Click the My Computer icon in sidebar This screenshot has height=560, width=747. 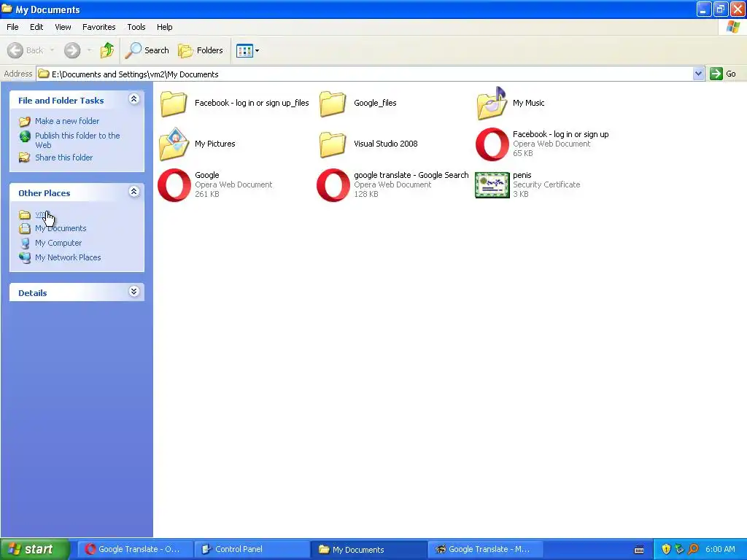click(25, 244)
